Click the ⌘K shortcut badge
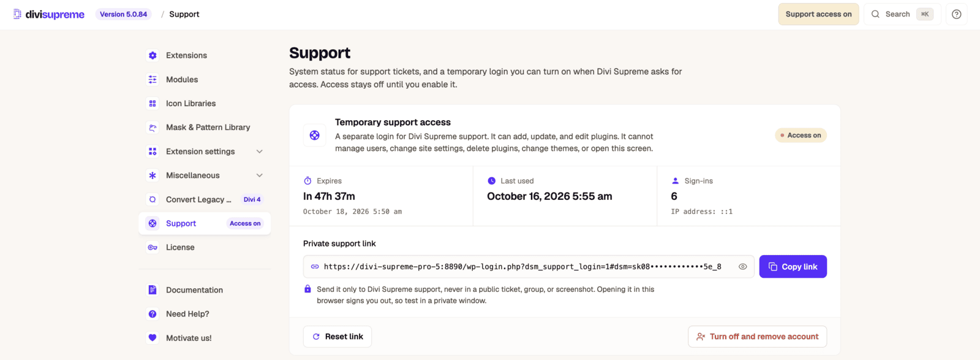The width and height of the screenshot is (980, 360). 925,14
